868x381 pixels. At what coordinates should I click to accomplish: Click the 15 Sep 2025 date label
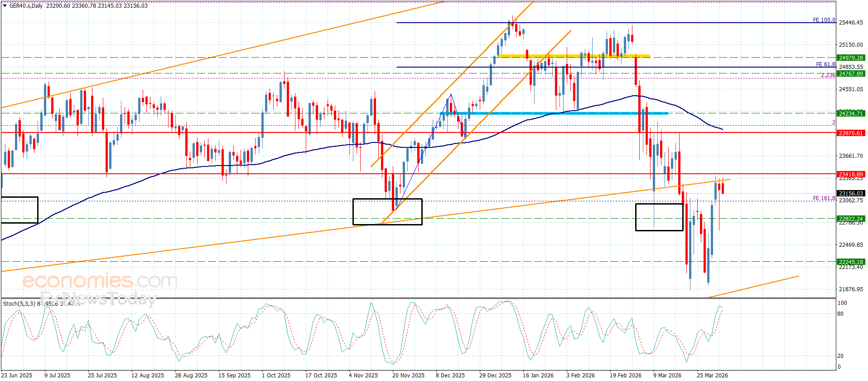234,375
